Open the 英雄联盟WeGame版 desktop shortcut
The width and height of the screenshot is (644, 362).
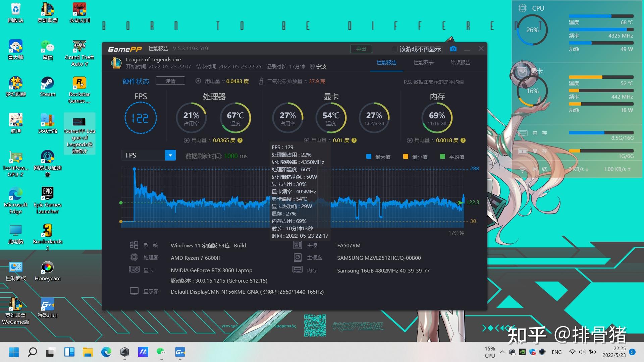(x=16, y=311)
